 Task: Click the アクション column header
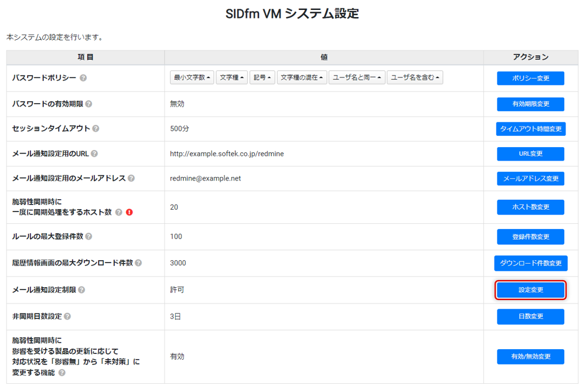[531, 57]
